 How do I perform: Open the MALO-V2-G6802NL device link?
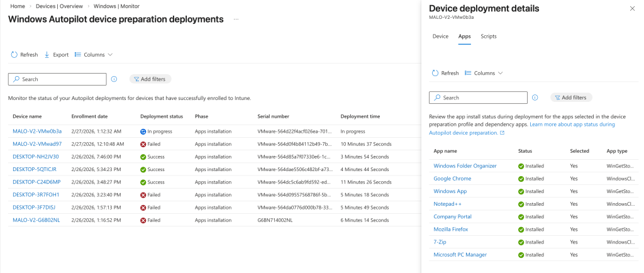pyautogui.click(x=36, y=220)
